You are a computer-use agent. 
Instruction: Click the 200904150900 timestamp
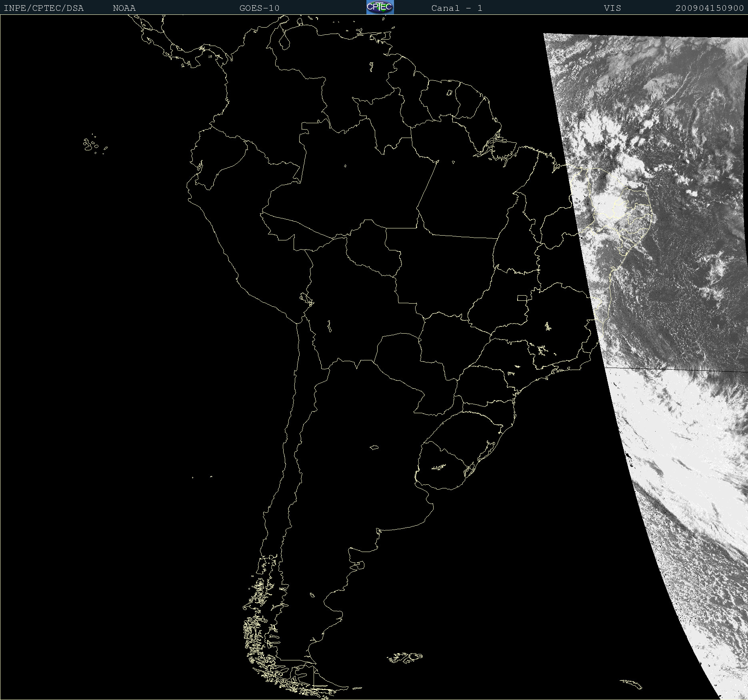tap(710, 8)
